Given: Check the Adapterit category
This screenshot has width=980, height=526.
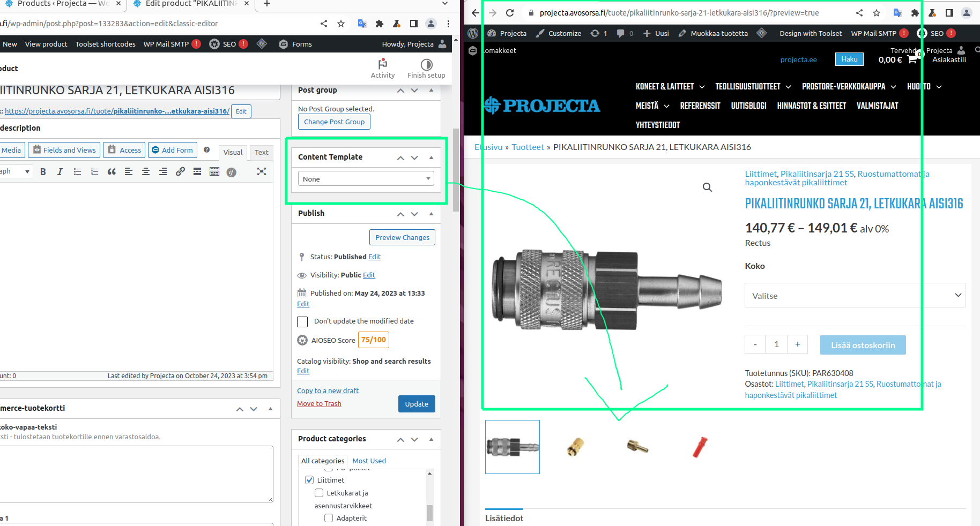Looking at the screenshot, I should pos(329,518).
